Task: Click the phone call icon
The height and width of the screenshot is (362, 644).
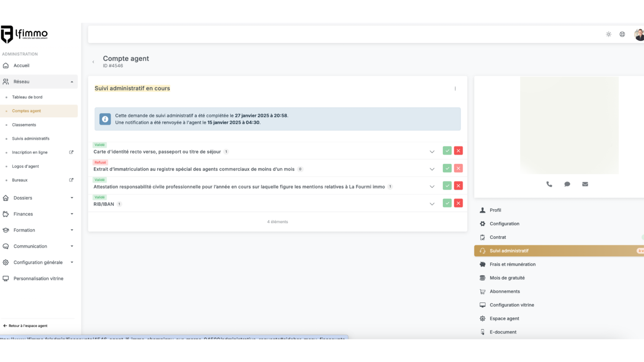Action: click(x=549, y=184)
